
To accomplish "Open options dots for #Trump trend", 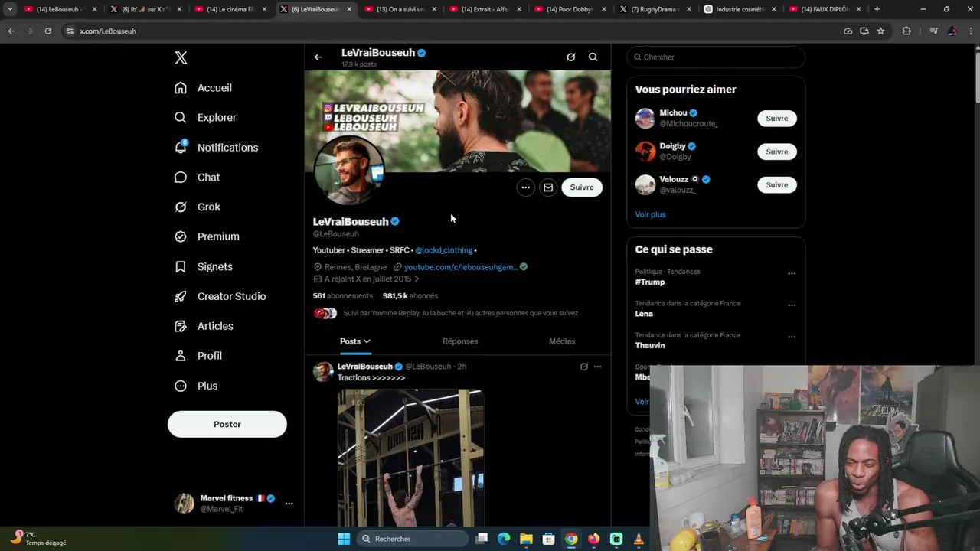I will (x=792, y=273).
